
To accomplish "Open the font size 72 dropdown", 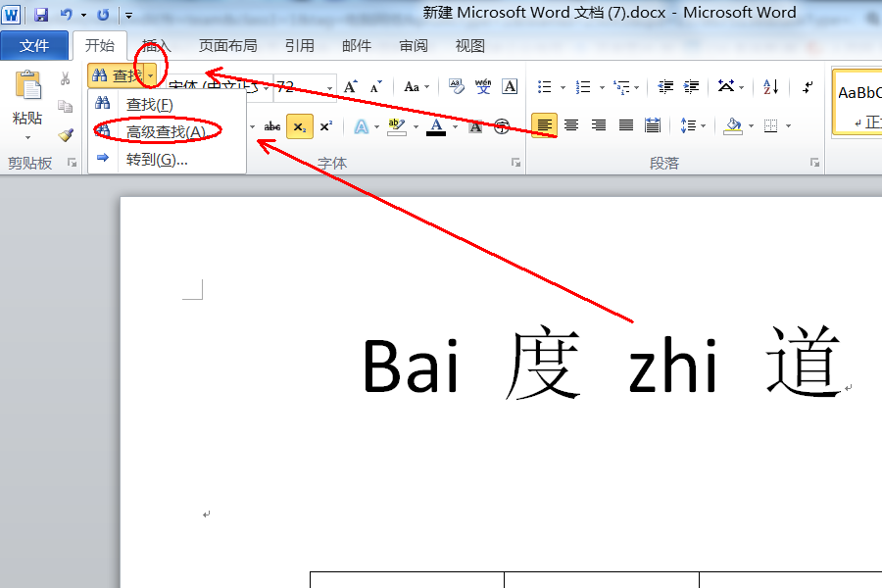I will click(x=329, y=88).
